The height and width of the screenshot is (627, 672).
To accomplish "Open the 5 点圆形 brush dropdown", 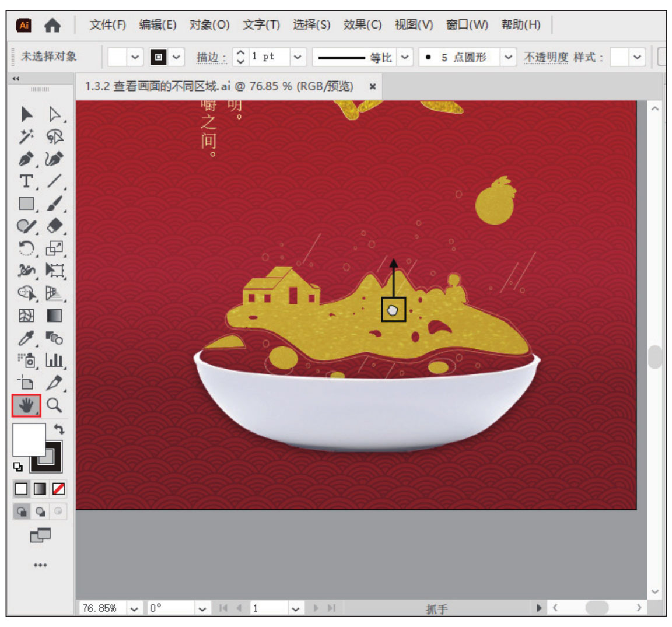I will coord(509,57).
